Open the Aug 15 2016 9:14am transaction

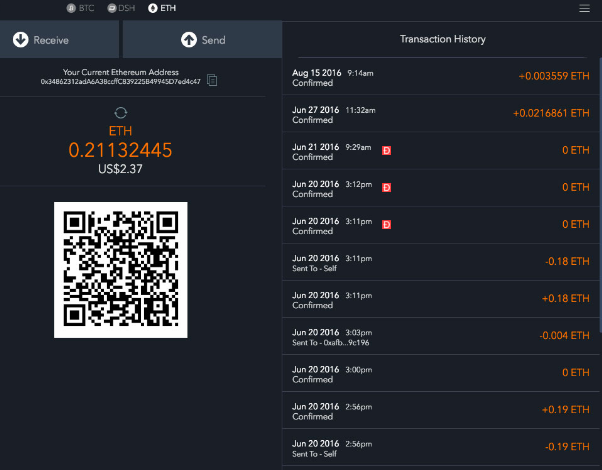441,77
